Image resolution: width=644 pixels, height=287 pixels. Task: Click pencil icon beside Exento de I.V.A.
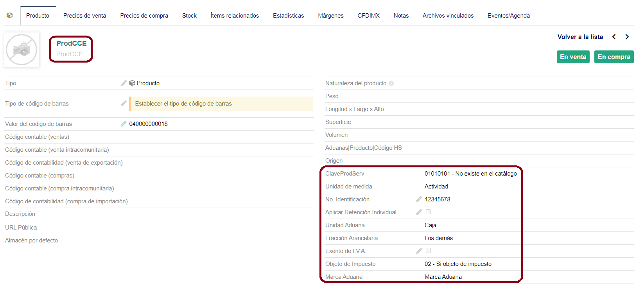coord(419,251)
